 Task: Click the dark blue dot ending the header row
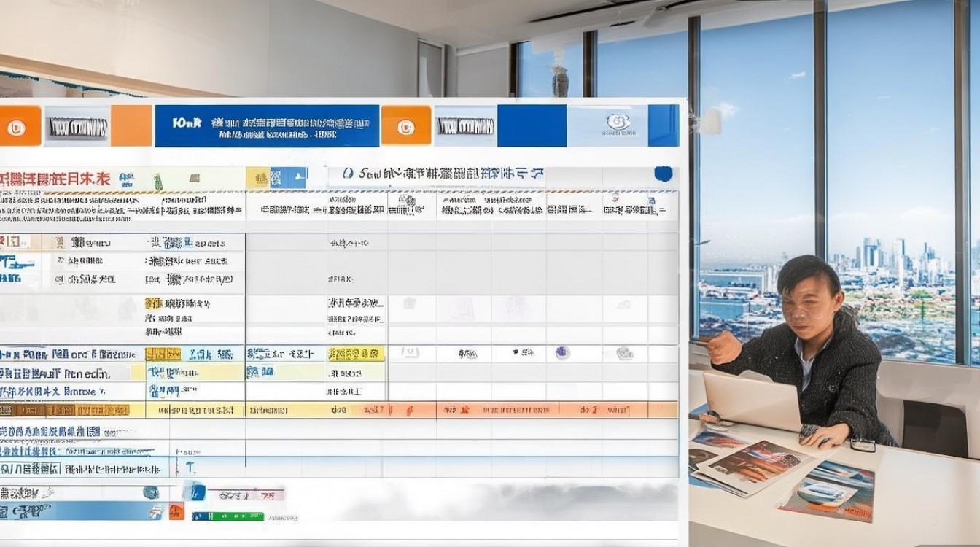663,174
